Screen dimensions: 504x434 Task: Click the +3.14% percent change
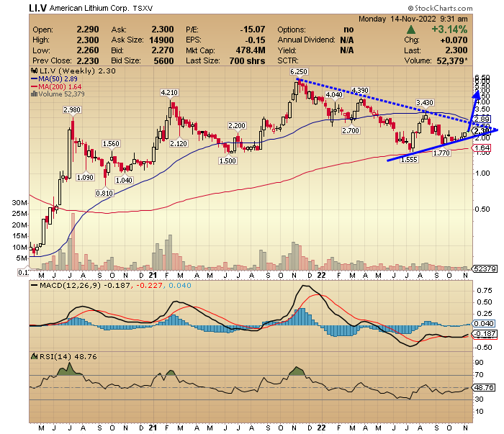pos(449,30)
